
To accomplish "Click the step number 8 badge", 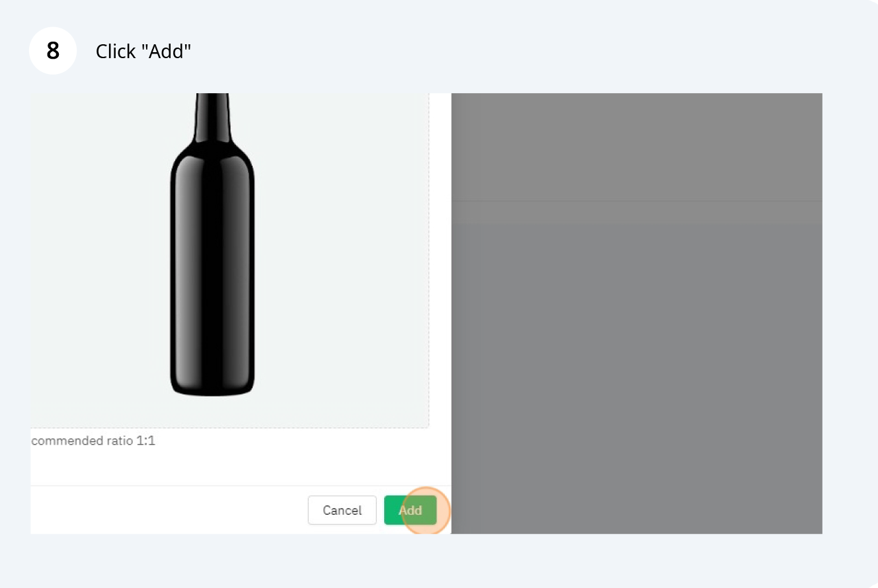I will pos(53,51).
